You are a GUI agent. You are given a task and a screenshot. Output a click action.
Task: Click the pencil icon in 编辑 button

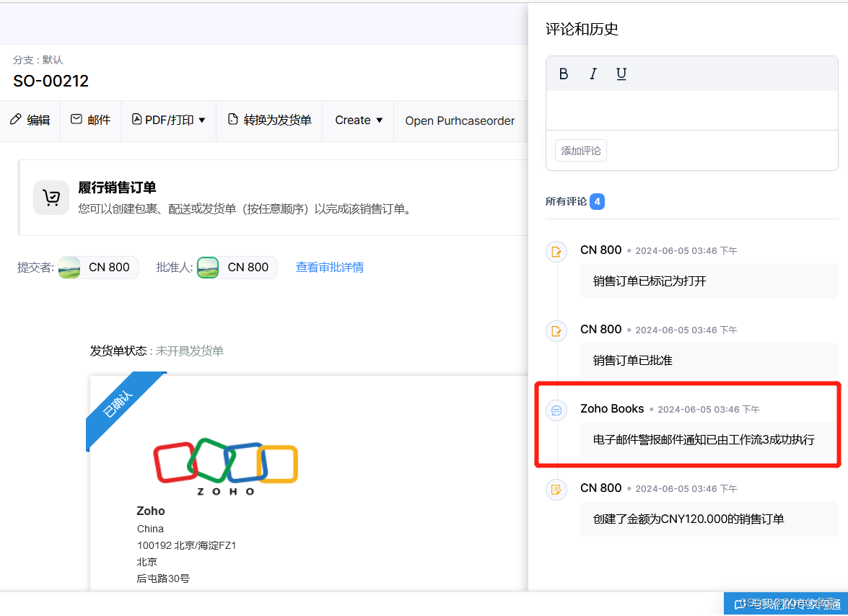(x=16, y=119)
